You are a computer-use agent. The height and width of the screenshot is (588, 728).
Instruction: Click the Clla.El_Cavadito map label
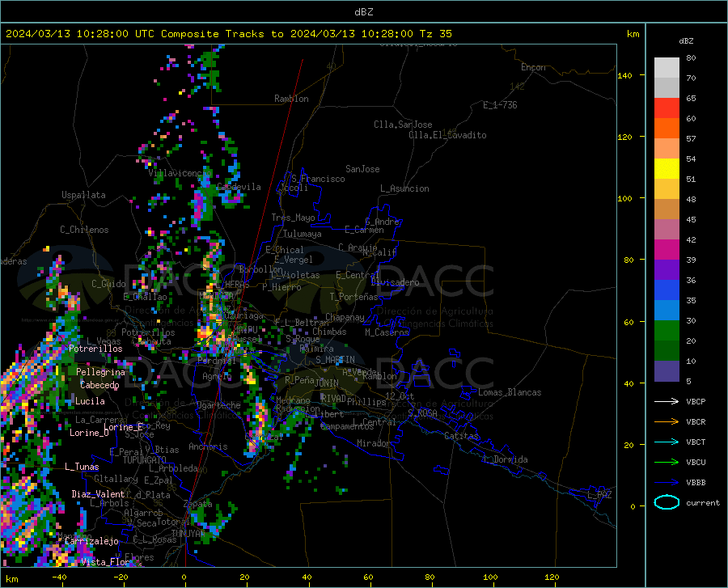click(447, 135)
